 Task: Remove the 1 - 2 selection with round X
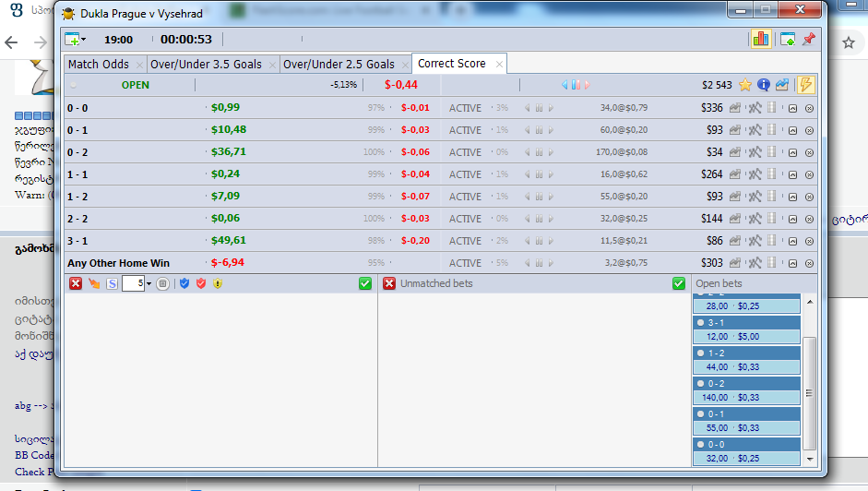point(809,198)
